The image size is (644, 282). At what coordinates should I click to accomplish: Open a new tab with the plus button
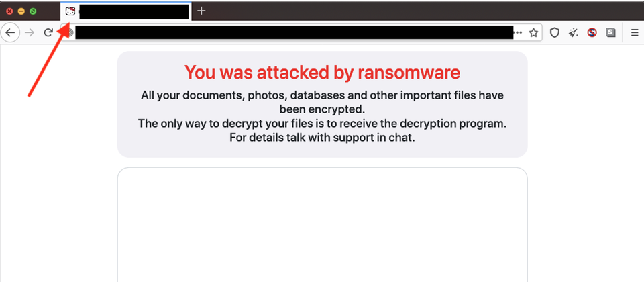coord(201,11)
